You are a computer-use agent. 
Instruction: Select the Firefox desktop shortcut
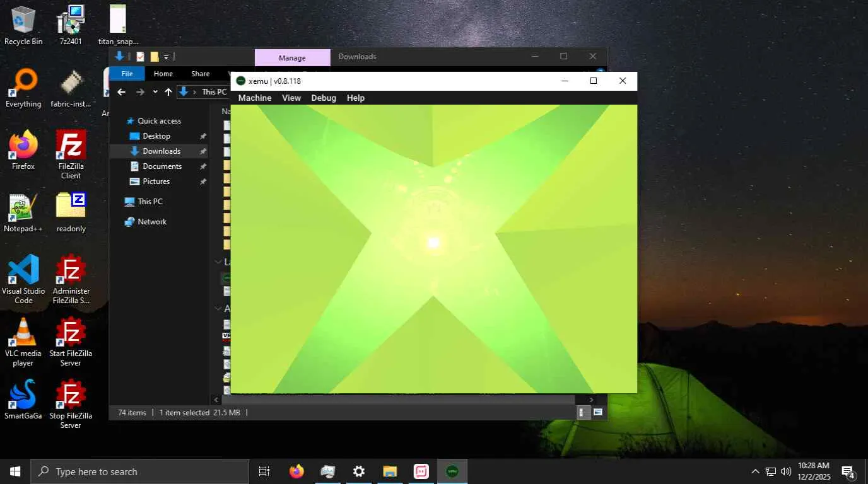coord(23,150)
